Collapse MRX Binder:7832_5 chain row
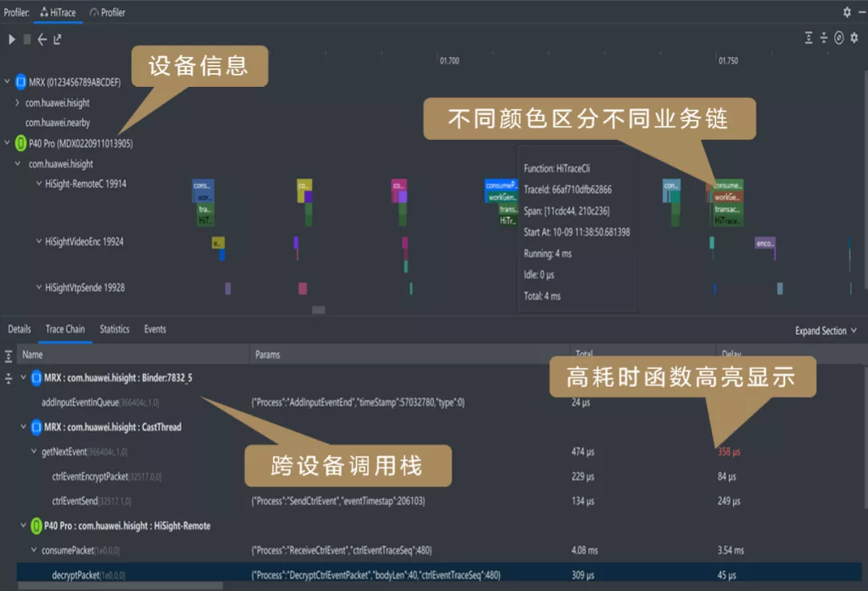This screenshot has height=591, width=868. coord(23,377)
